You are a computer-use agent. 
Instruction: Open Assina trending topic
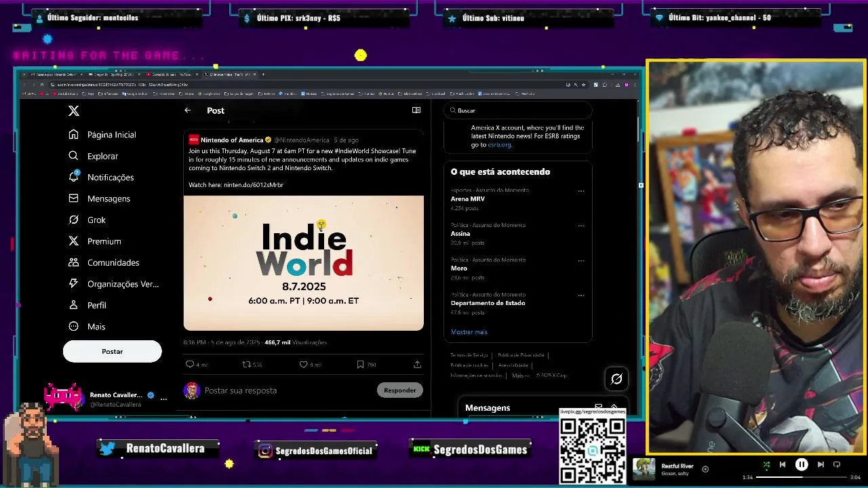pos(460,233)
